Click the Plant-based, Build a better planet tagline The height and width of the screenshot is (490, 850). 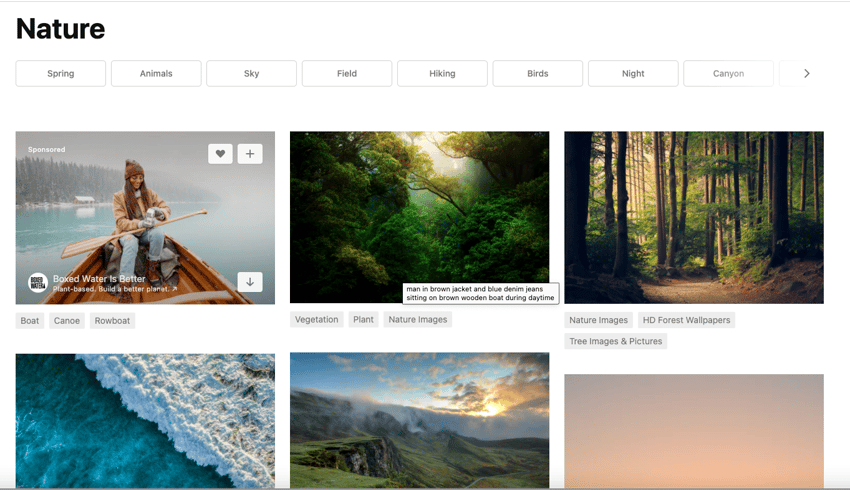[x=115, y=289]
